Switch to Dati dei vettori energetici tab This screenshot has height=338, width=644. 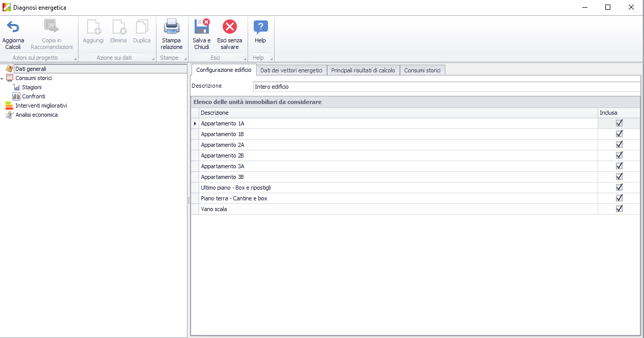(291, 70)
